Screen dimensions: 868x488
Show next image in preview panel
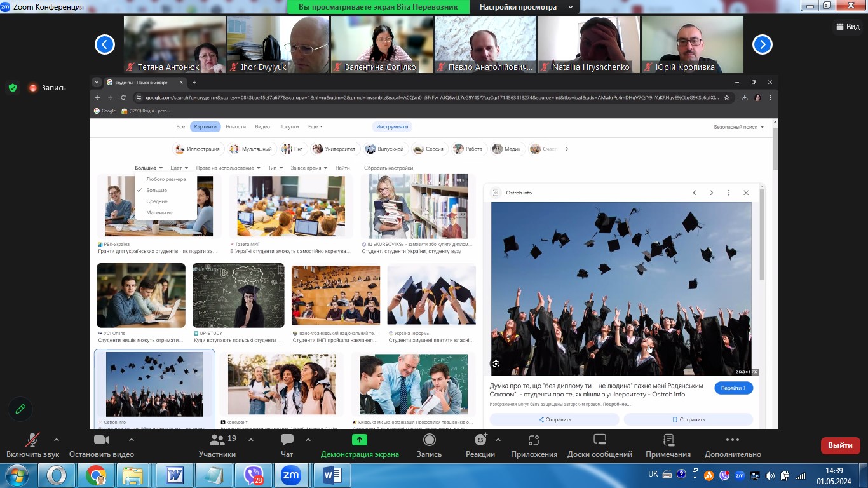click(712, 193)
